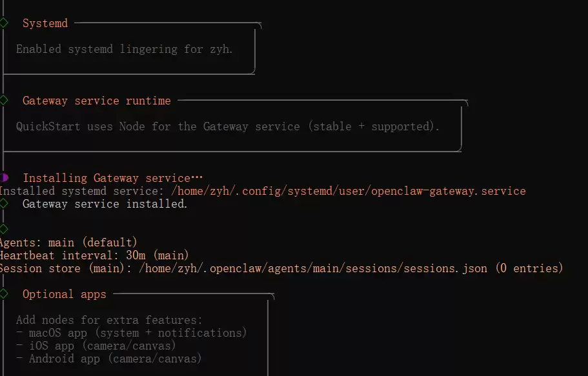
Task: Open the openclaw-gateway.service file path
Action: (349, 191)
